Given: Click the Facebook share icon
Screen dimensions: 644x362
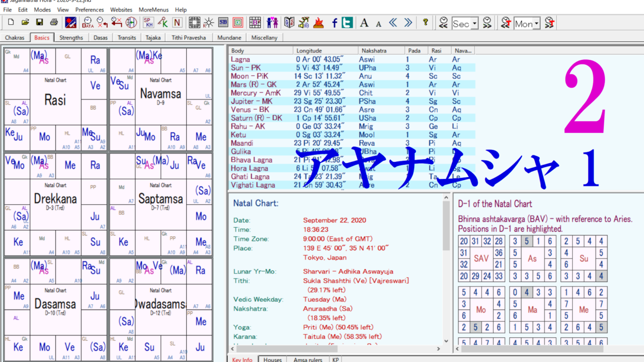Looking at the screenshot, I should 334,23.
